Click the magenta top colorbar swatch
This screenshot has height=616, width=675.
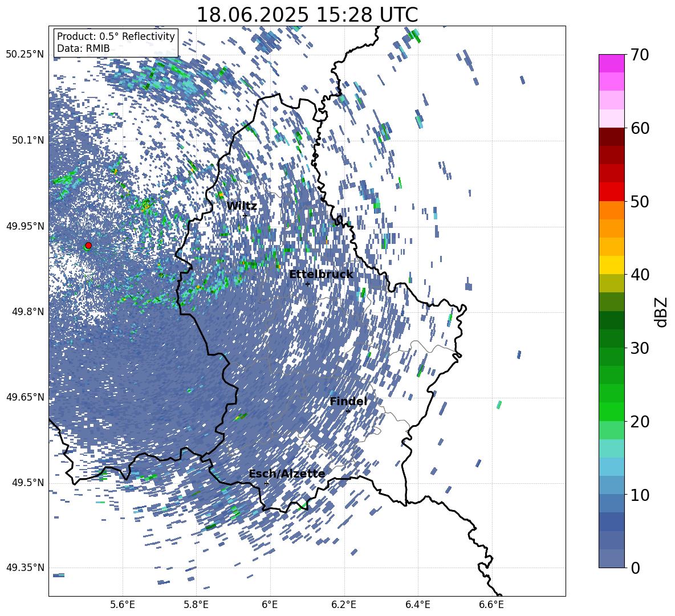coord(611,63)
